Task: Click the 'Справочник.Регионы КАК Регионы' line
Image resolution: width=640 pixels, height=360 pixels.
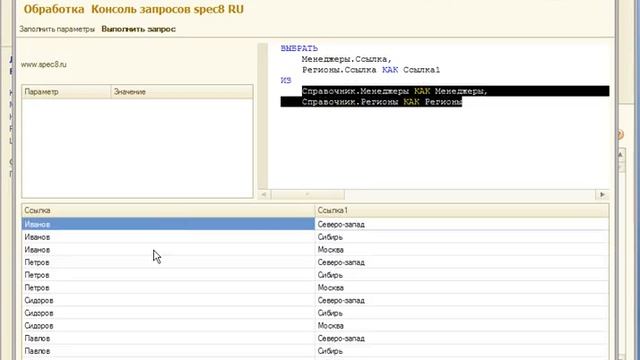Action: (382, 102)
